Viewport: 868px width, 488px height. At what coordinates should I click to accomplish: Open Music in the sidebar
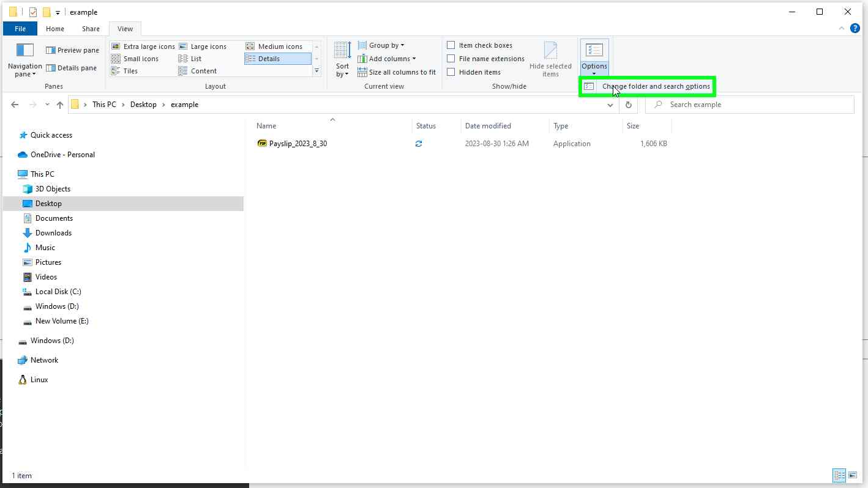tap(45, 248)
